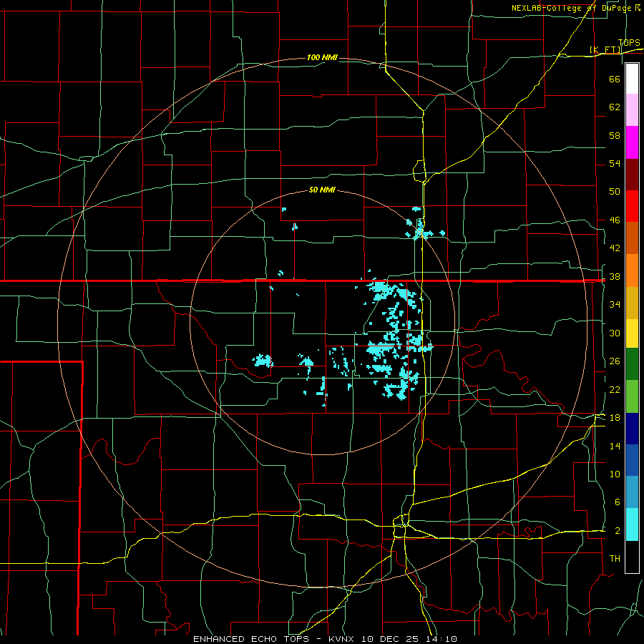The height and width of the screenshot is (644, 644).
Task: Click the '46' scale value
Action: point(615,220)
